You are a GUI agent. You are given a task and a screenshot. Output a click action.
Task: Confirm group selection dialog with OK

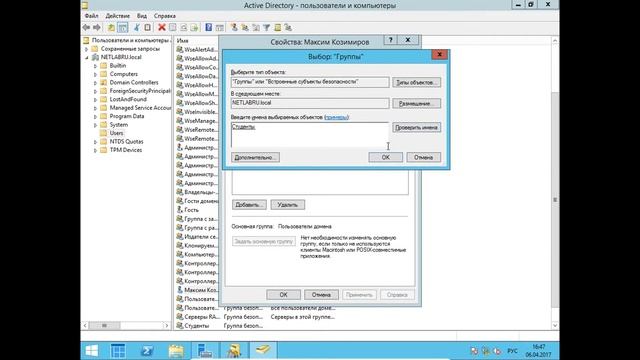(x=385, y=157)
